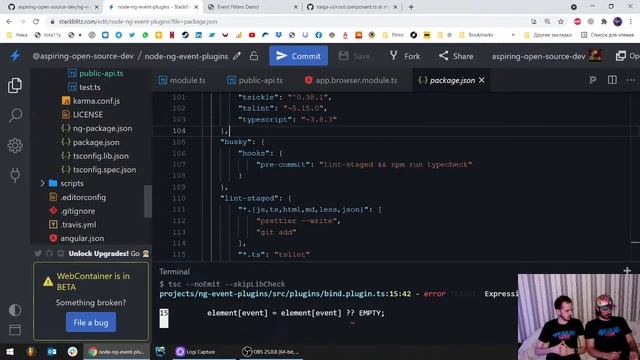Screen dimensions: 640x360
Task: Open the Ports plug sidebar icon
Action: tap(15, 175)
